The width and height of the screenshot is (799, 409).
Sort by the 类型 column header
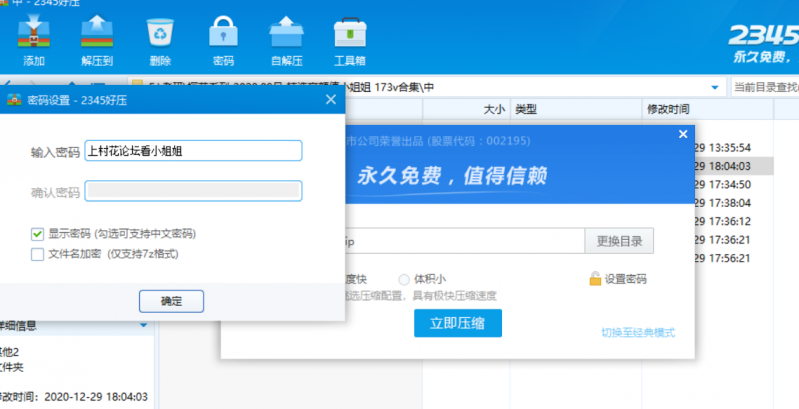click(576, 109)
